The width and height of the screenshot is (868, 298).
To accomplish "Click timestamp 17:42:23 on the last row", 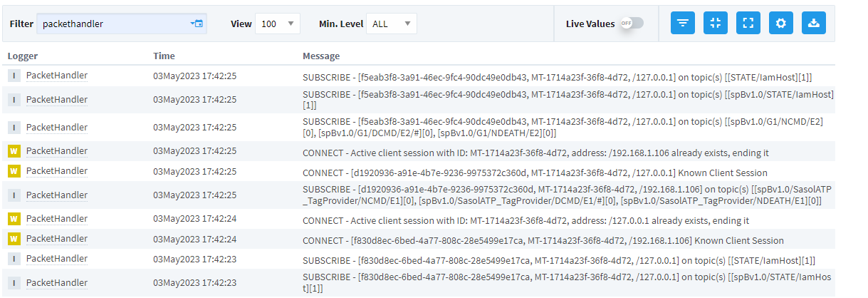I will click(194, 283).
